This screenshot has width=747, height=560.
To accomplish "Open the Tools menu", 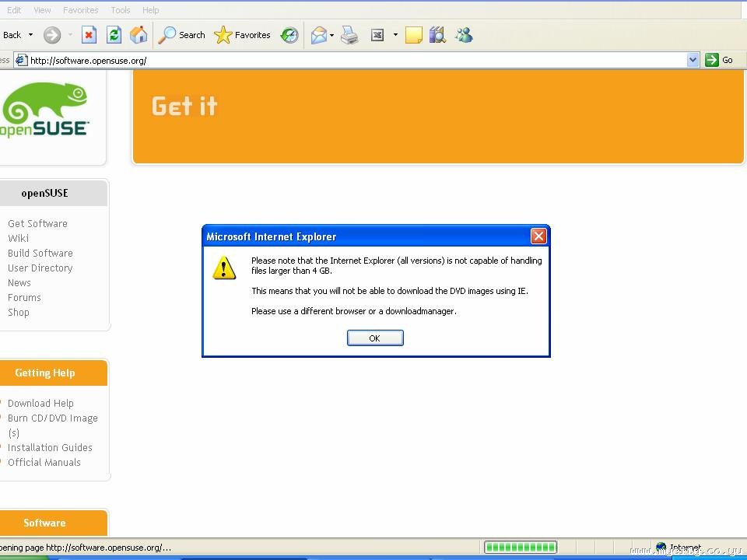I will [121, 10].
